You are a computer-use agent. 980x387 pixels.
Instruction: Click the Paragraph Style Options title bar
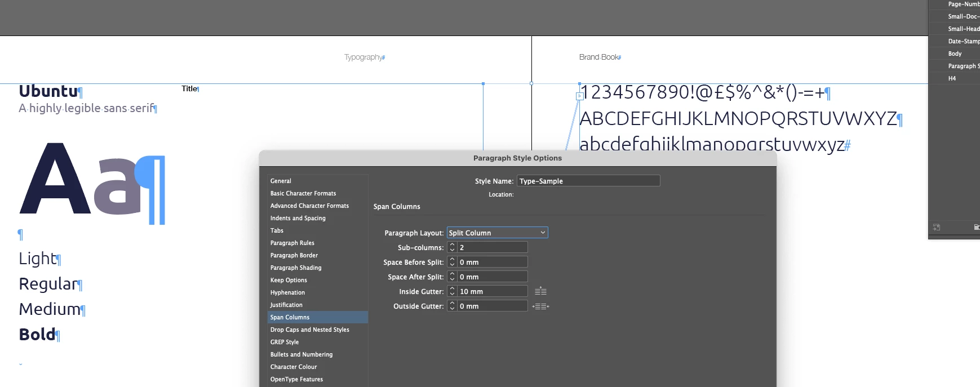(517, 158)
